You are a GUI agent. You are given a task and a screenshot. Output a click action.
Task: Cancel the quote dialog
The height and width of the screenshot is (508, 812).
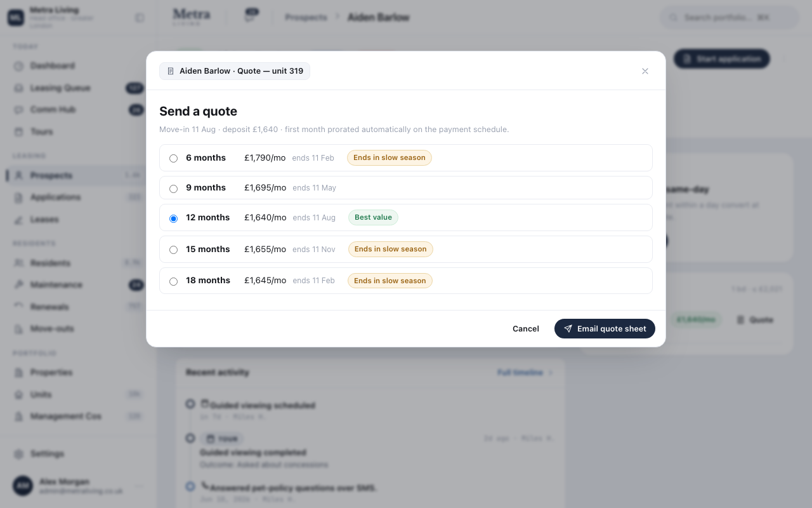(526, 328)
